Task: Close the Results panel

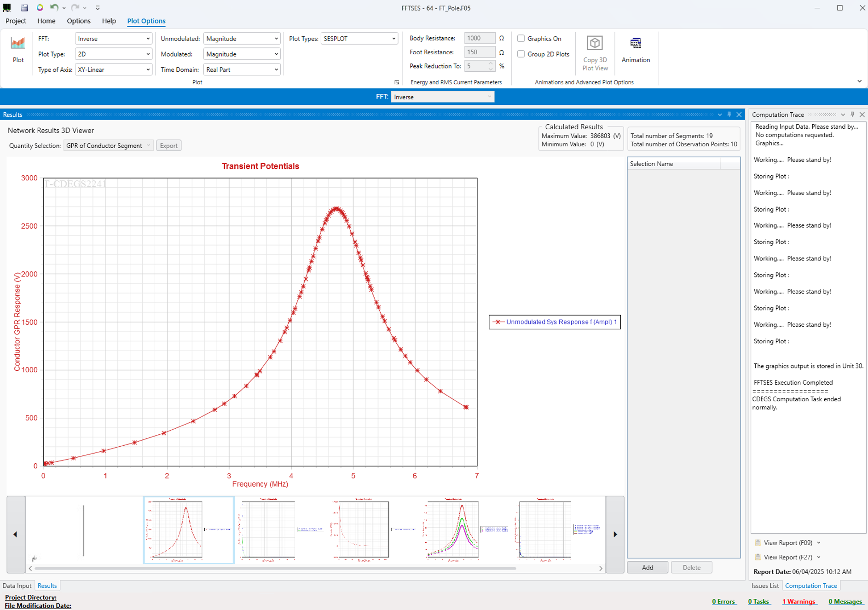Action: 739,115
